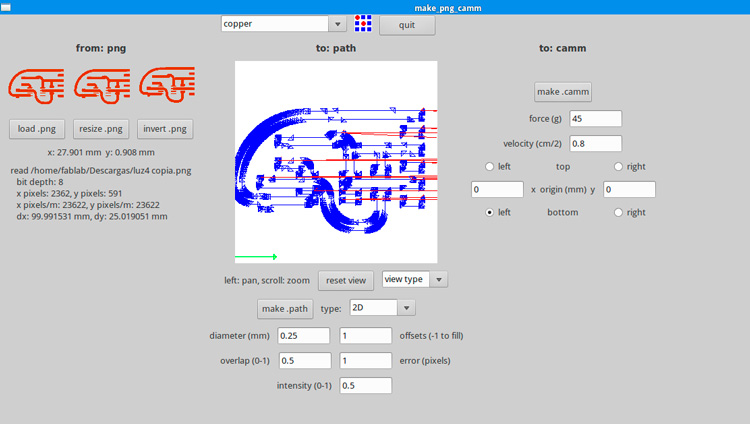
Task: Click the error (pixels) input field
Action: pyautogui.click(x=366, y=361)
